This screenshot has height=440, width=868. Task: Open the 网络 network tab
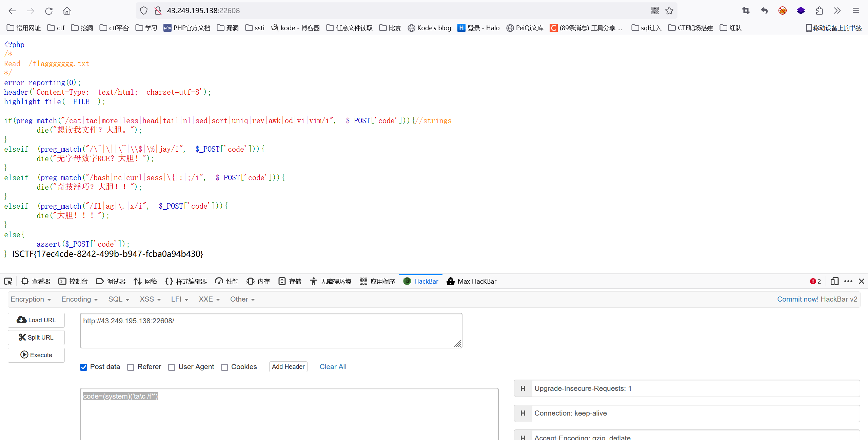click(x=145, y=281)
